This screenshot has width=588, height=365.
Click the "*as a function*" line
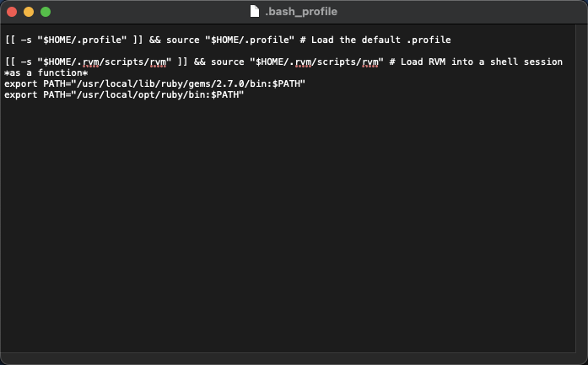(46, 72)
